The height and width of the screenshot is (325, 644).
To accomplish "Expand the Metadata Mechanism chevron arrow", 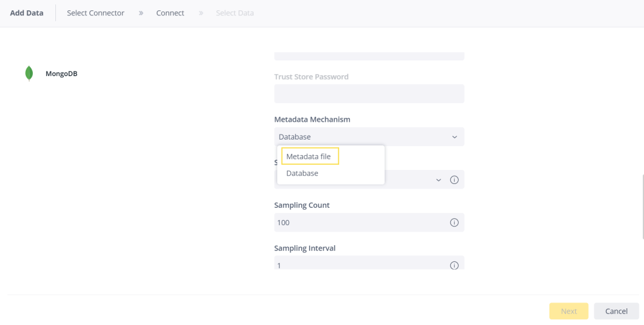I will pos(454,137).
